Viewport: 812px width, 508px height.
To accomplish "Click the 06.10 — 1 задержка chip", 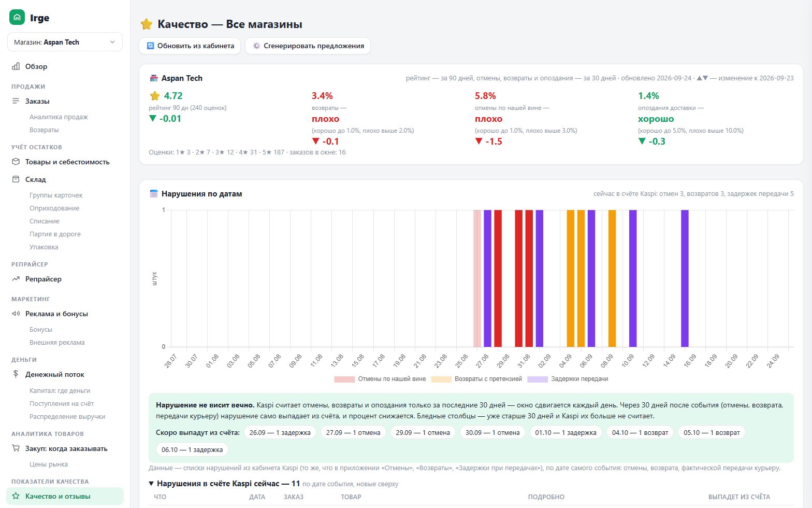I will point(192,449).
